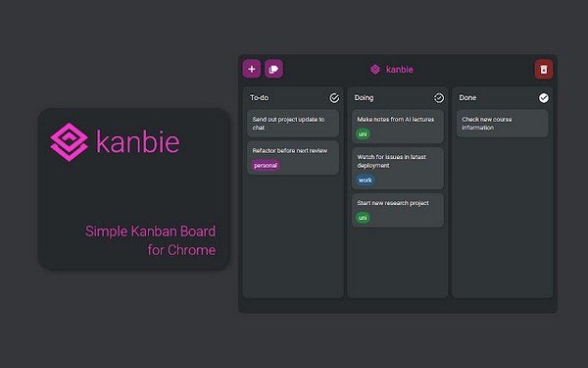This screenshot has width=588, height=368.
Task: Select the work tag on deployment task
Action: (x=365, y=180)
